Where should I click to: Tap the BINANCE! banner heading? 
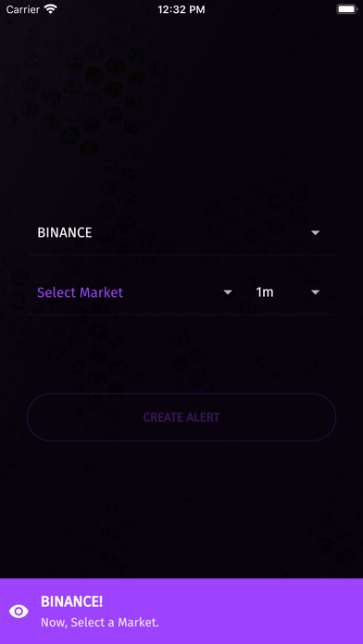[x=71, y=601]
